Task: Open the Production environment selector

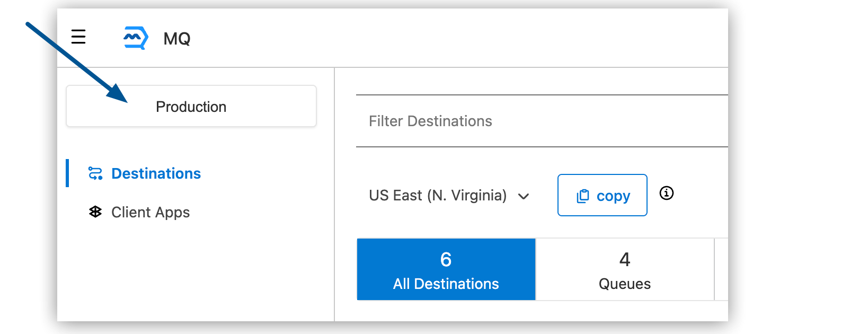Action: point(191,106)
